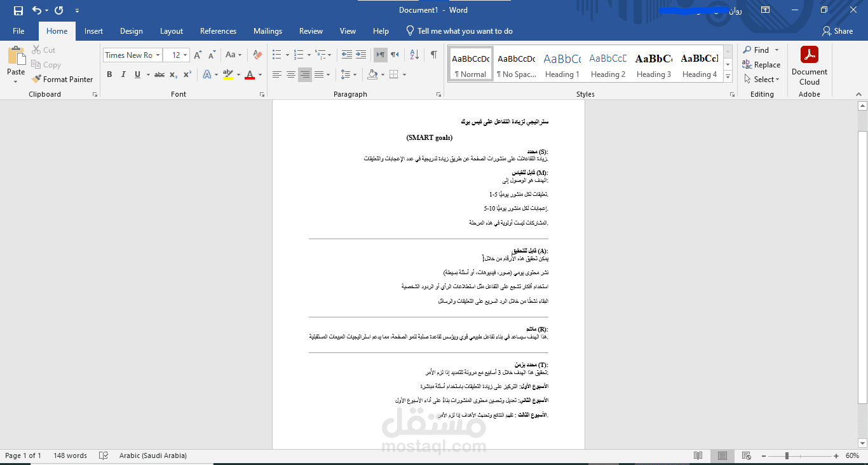
Task: Apply italic formatting
Action: (123, 74)
